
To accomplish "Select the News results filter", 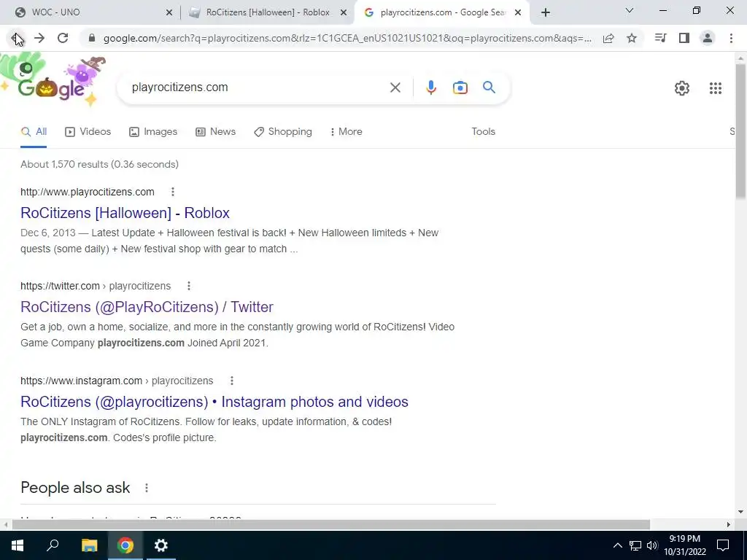I will 216,132.
